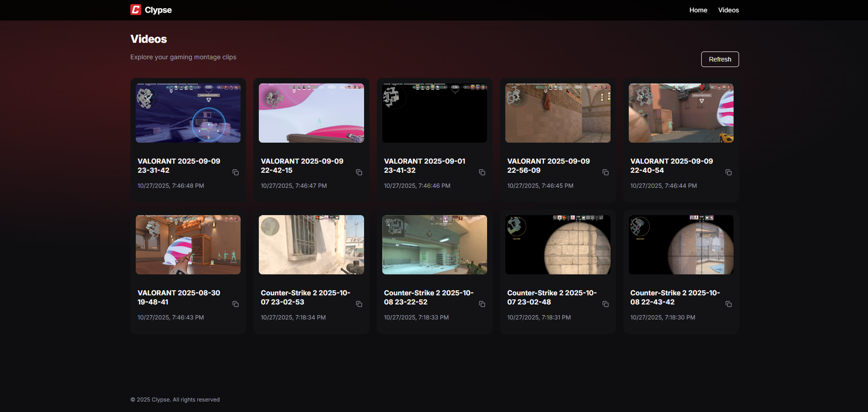Click 'Explore your gaming montage clips' subtitle
868x412 pixels.
click(183, 57)
